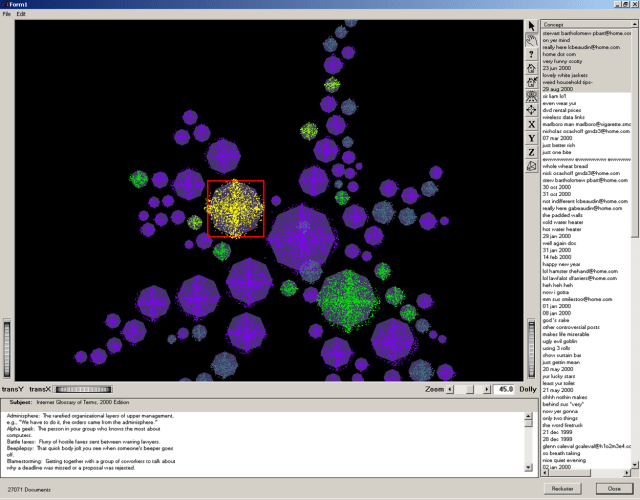Click the question mark help tool
This screenshot has width=640, height=500.
(x=532, y=54)
